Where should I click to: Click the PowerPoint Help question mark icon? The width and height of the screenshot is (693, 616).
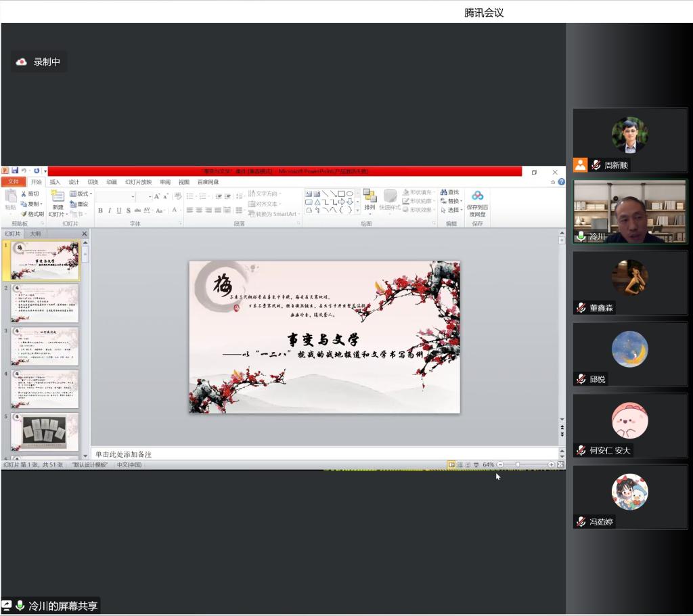[x=561, y=182]
